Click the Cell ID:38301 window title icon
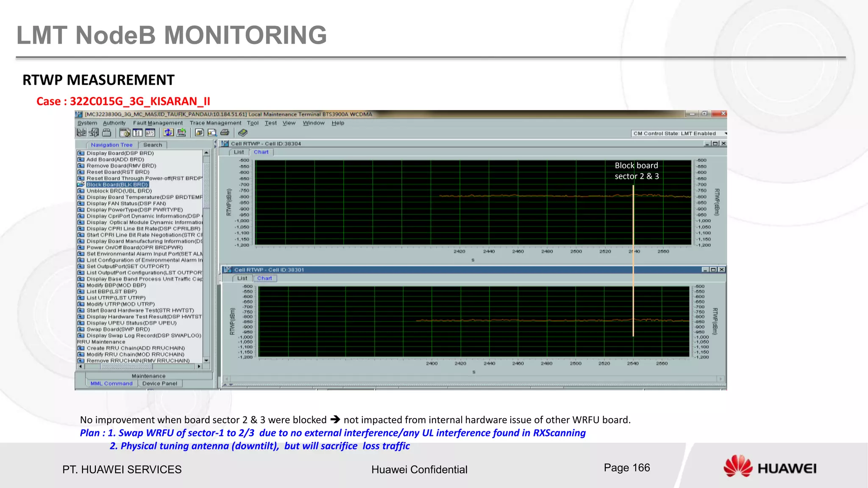This screenshot has height=488, width=868. 228,270
